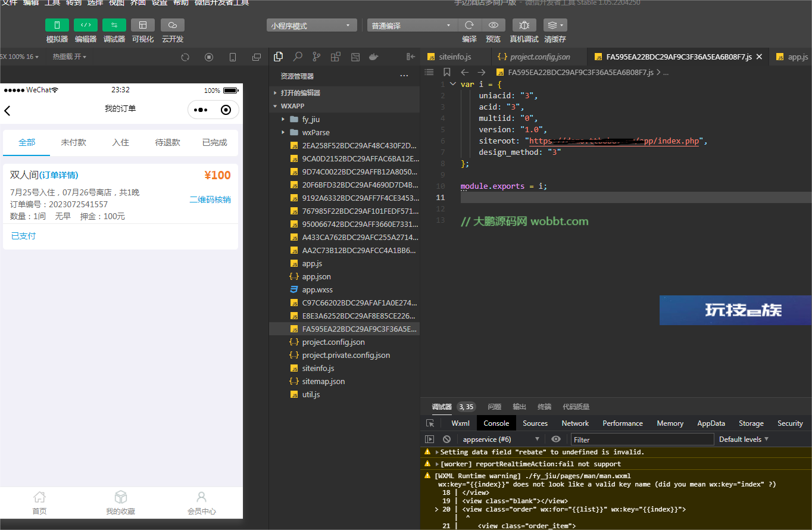Open the Explorer files icon
Screen dimensions: 812x530
pos(278,57)
